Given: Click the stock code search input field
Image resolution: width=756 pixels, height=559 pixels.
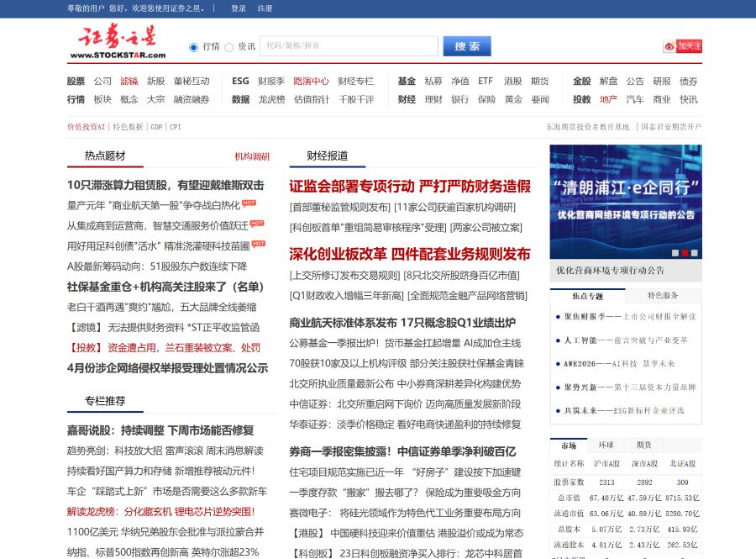Looking at the screenshot, I should (349, 46).
